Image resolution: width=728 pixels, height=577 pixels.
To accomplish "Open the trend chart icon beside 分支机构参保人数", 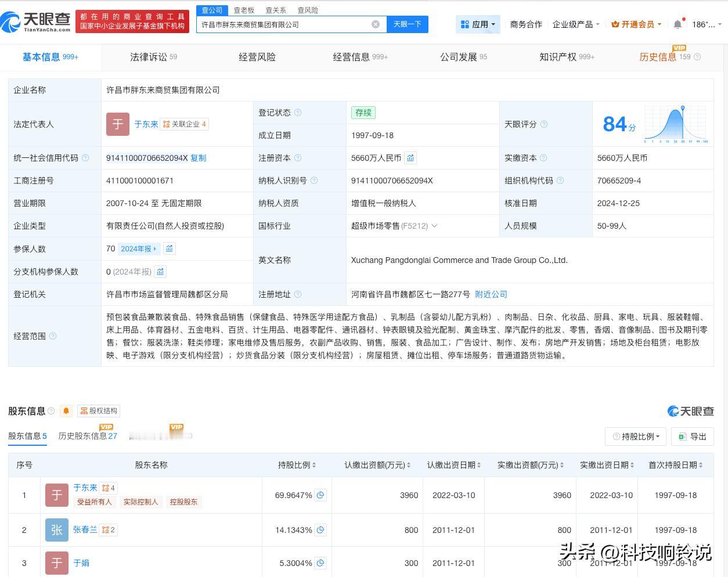I will (x=161, y=272).
